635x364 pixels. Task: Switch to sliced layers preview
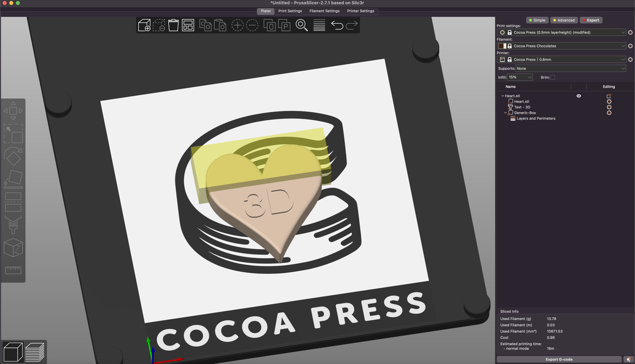35,352
